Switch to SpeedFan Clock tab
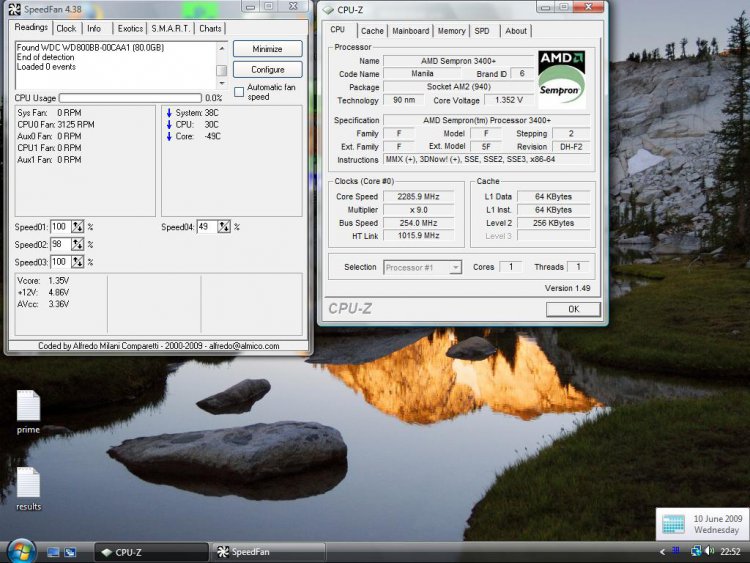 (x=66, y=29)
